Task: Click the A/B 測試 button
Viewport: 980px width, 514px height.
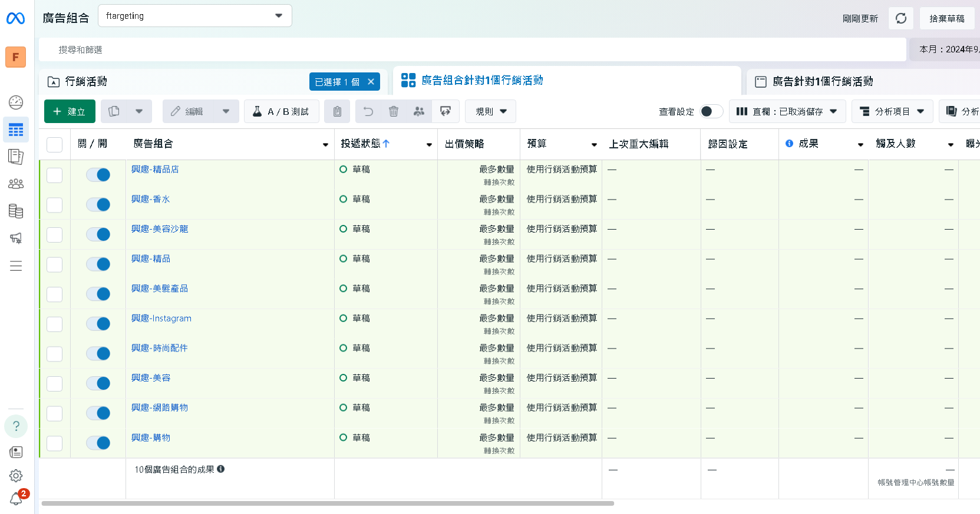Action: (x=282, y=111)
